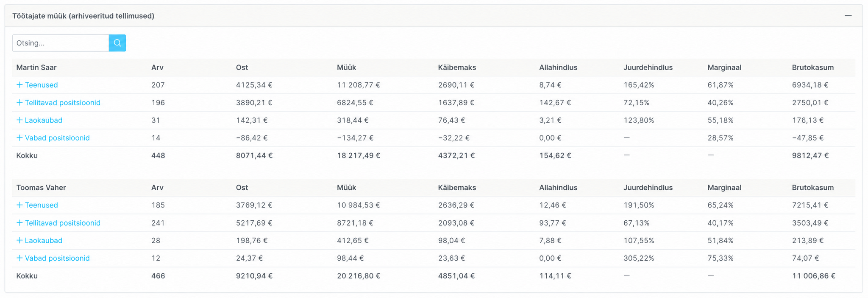Image resolution: width=868 pixels, height=298 pixels.
Task: Expand Toomas Vaher's Teenused row
Action: click(37, 205)
